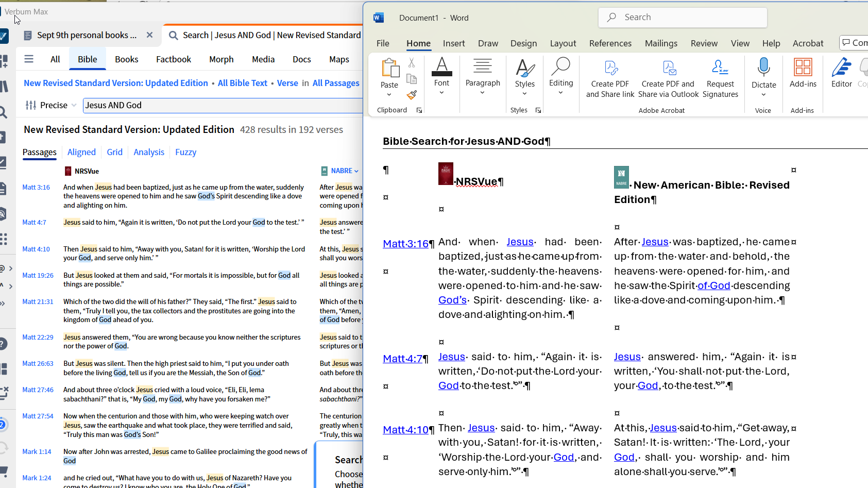Start Dictate microphone in Word
The width and height of the screenshot is (868, 488).
pos(763,68)
